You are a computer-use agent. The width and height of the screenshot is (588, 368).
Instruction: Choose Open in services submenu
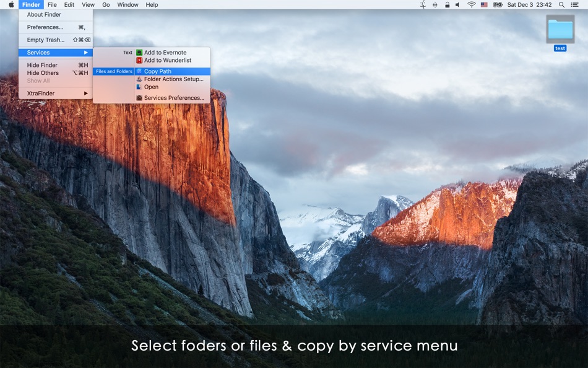(172, 87)
